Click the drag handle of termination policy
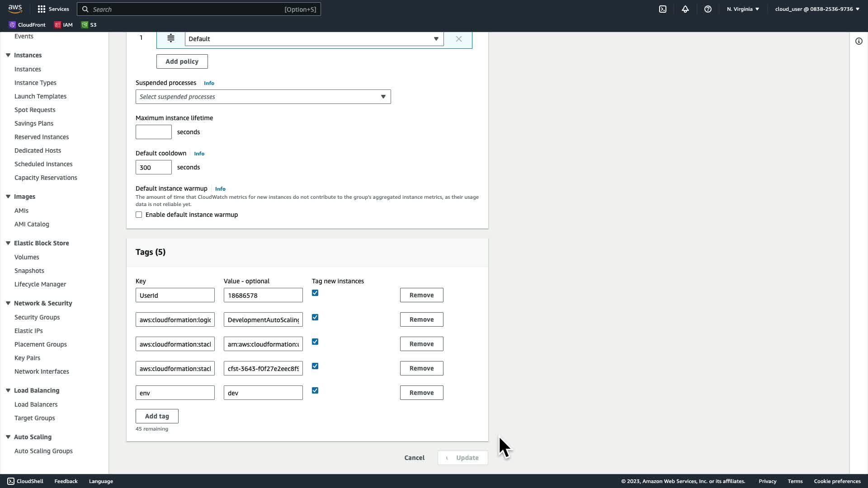 point(171,38)
